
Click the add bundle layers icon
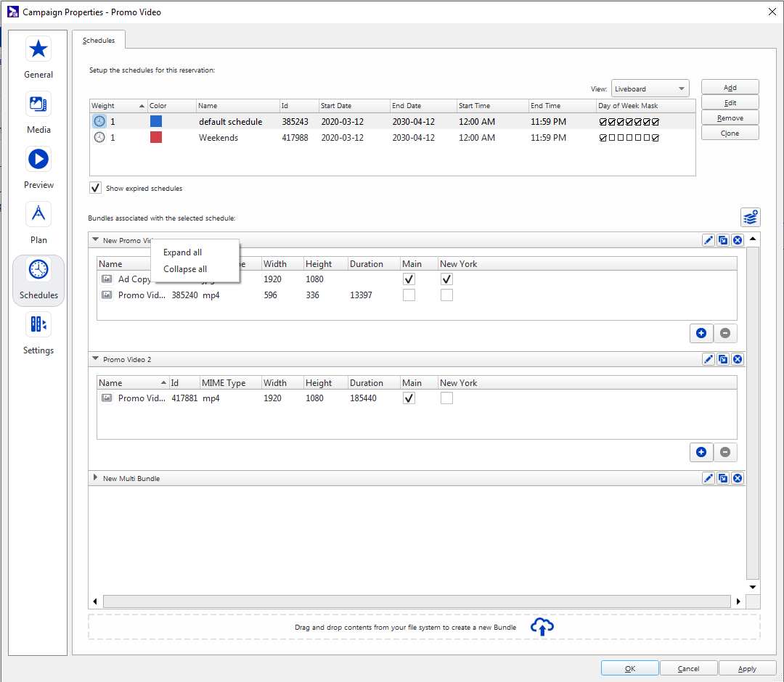click(750, 217)
